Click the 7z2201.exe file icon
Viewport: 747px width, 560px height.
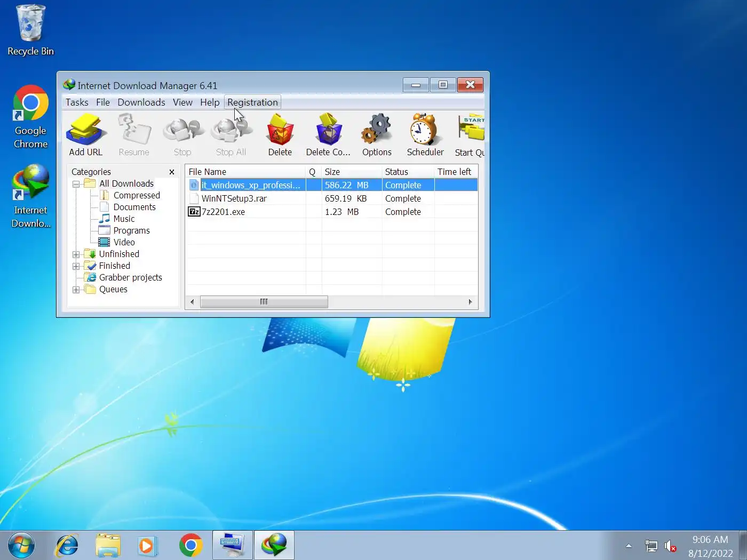(x=194, y=212)
